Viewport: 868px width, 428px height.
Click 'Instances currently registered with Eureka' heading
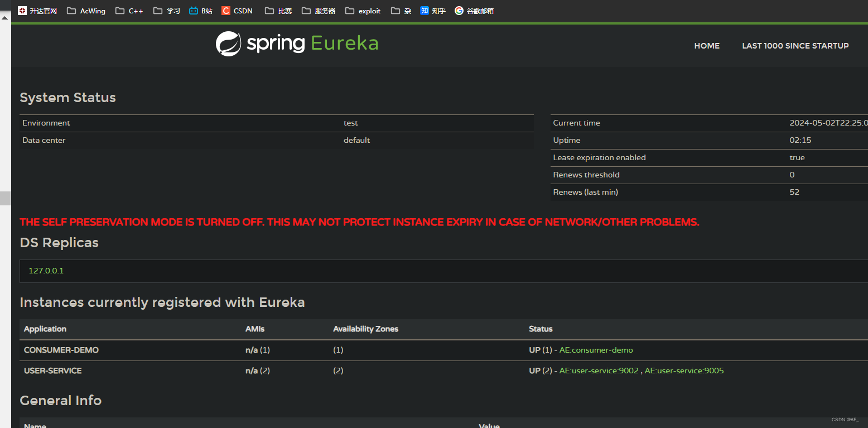(x=162, y=302)
